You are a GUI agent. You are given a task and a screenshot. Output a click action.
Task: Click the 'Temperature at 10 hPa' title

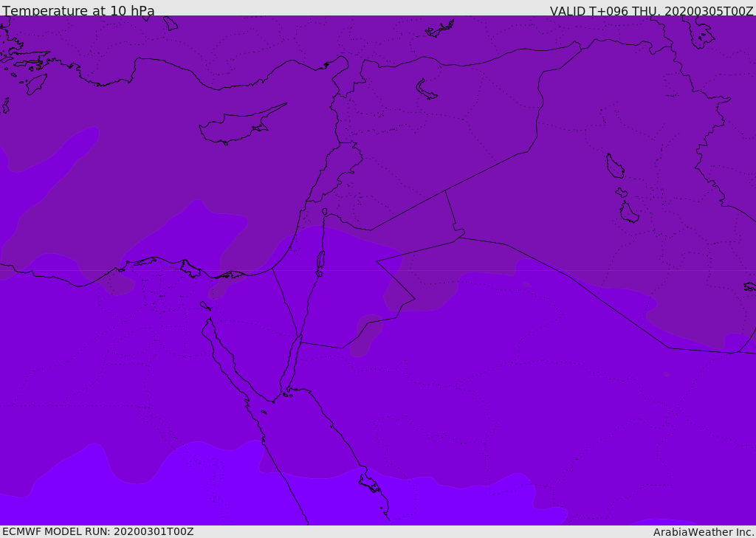pos(78,10)
